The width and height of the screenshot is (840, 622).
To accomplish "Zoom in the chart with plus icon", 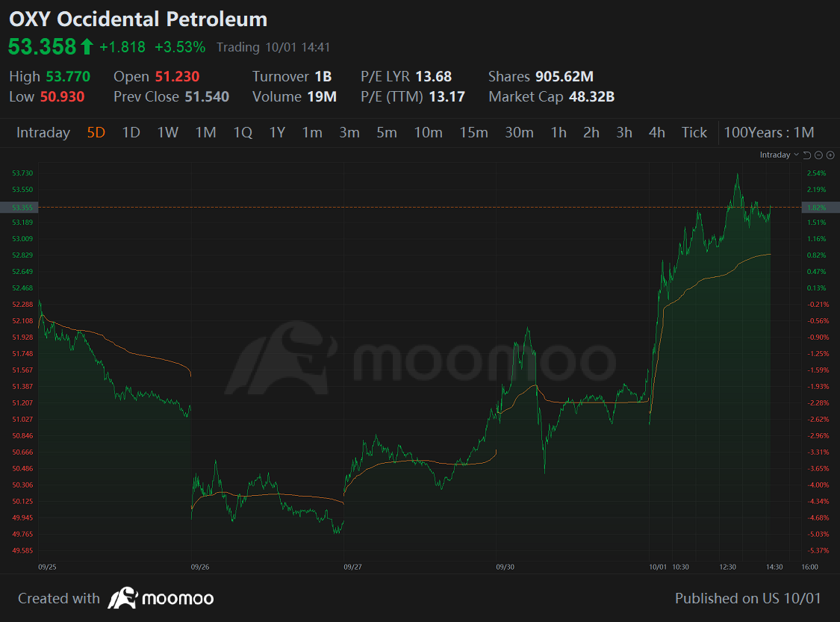I will coord(830,155).
